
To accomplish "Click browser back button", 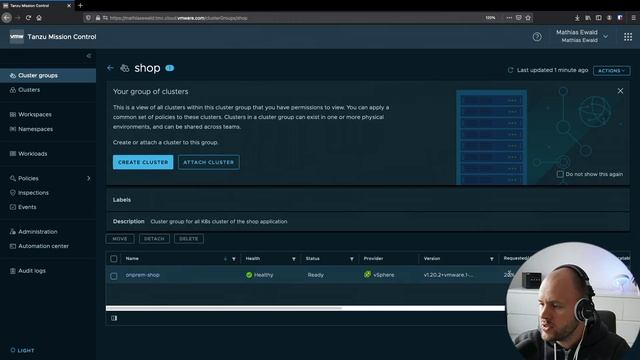I will click(x=7, y=18).
